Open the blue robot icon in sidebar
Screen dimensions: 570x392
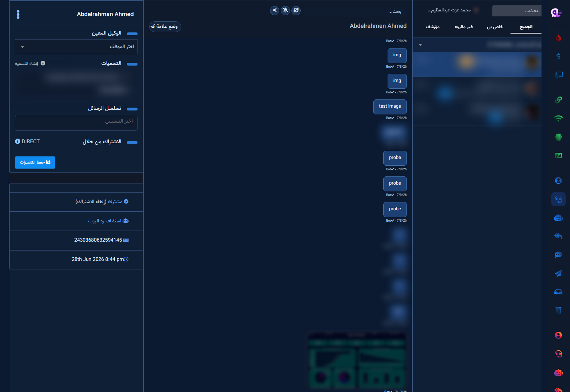[x=558, y=218]
